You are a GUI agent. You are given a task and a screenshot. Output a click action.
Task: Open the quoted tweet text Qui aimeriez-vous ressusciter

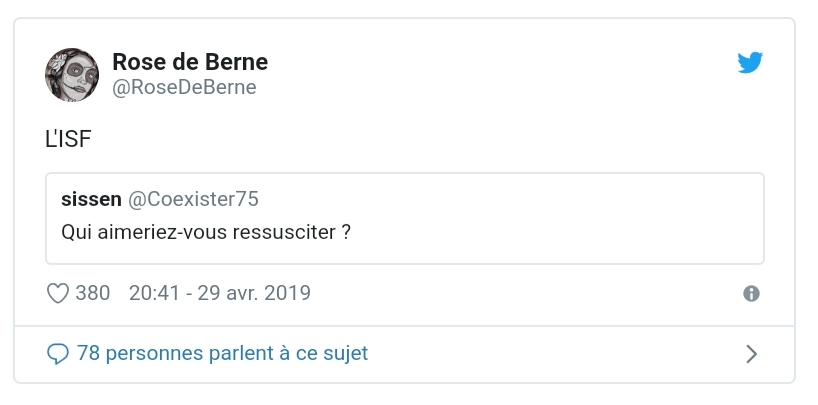click(207, 231)
